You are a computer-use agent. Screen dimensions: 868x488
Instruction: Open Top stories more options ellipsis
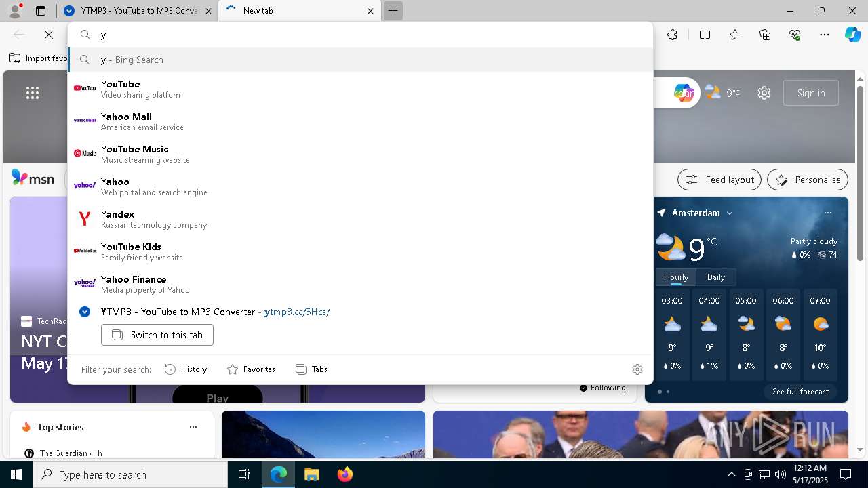pos(193,427)
